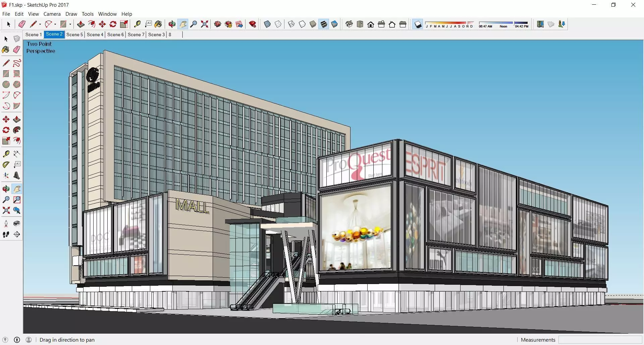This screenshot has height=345, width=644.
Task: Activate the Follow Me tool
Action: [17, 130]
